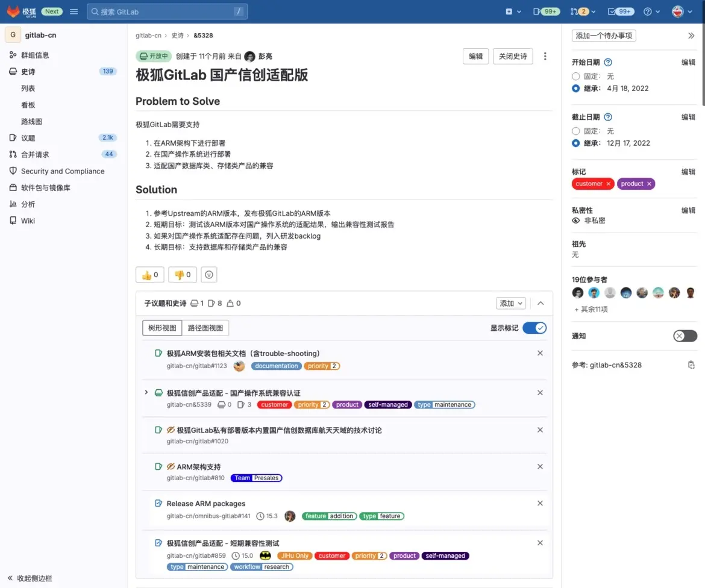This screenshot has width=705, height=588.
Task: Open the user avatar menu
Action: pyautogui.click(x=681, y=11)
